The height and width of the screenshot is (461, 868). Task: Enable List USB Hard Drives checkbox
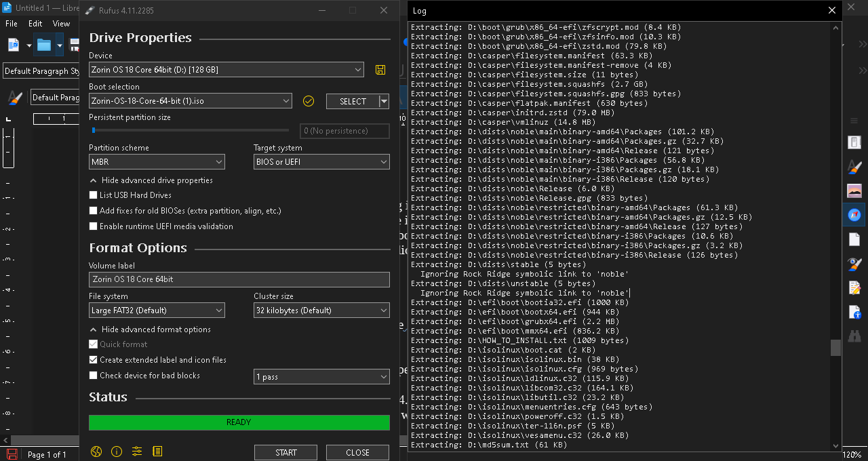pyautogui.click(x=94, y=195)
